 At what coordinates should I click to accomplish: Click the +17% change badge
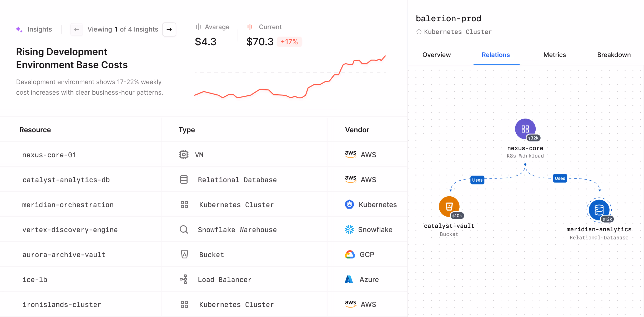(289, 42)
